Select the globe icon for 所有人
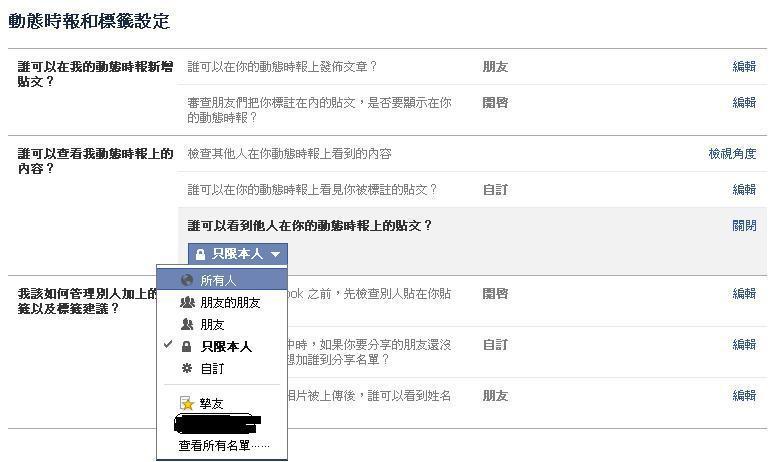The height and width of the screenshot is (462, 779). (186, 281)
